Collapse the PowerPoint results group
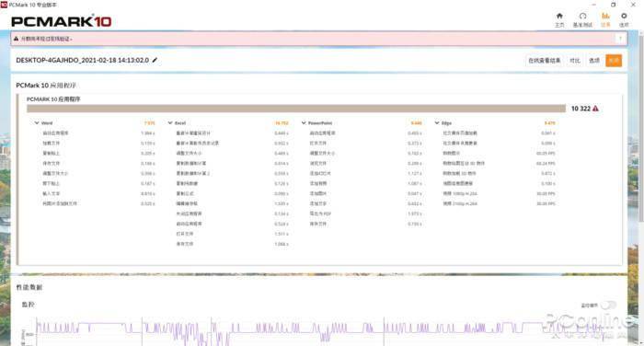Viewport: 644px width, 346px height. pyautogui.click(x=304, y=122)
